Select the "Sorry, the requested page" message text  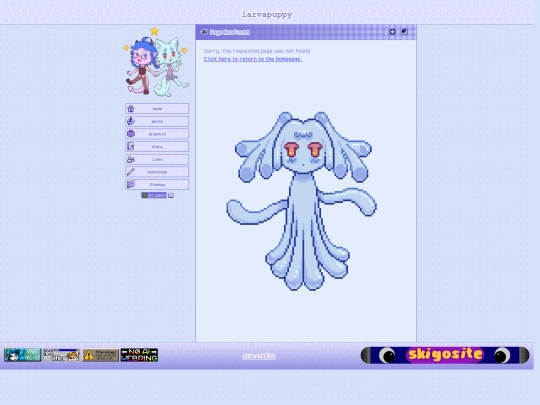(x=257, y=51)
